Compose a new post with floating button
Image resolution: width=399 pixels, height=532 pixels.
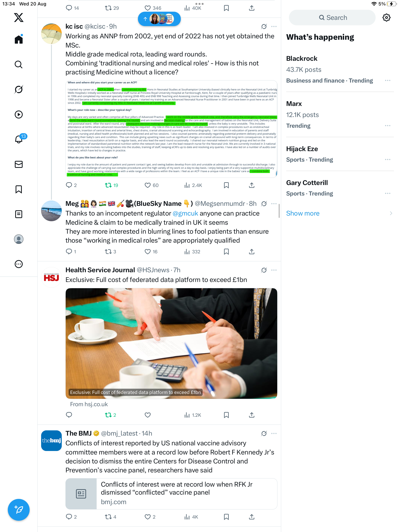(x=19, y=509)
